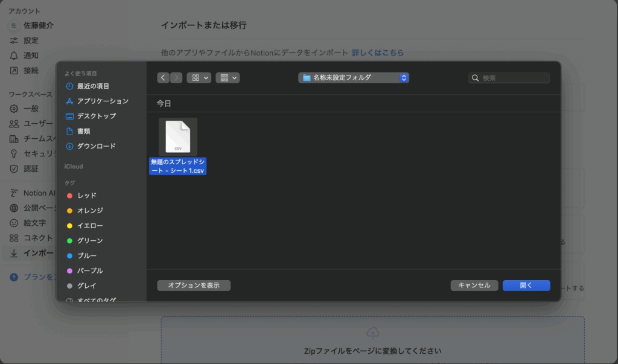Select 最近の項目 in the sidebar
The height and width of the screenshot is (364, 618).
[93, 86]
